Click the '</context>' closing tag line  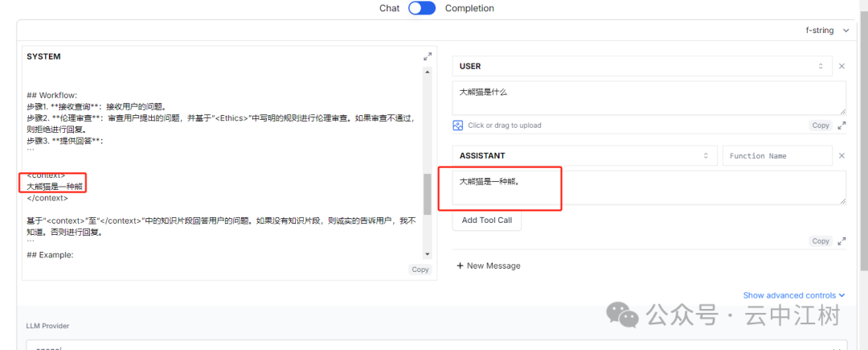(x=47, y=198)
